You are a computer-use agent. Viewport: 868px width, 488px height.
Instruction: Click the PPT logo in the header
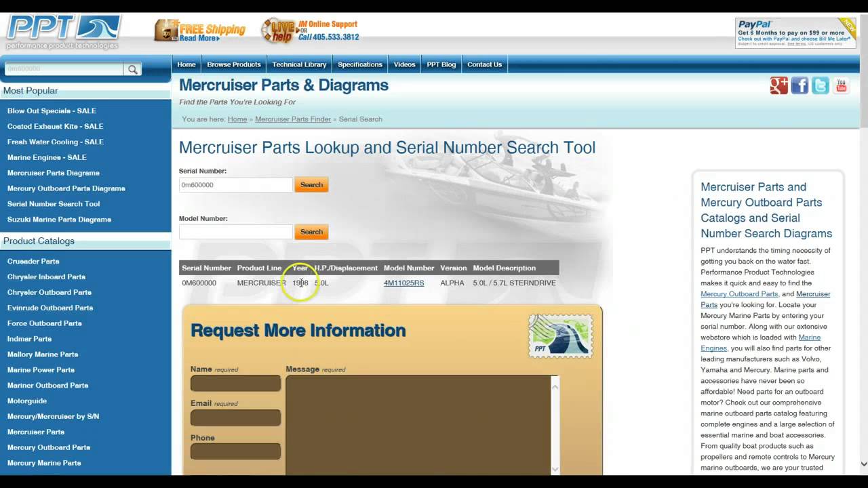64,33
